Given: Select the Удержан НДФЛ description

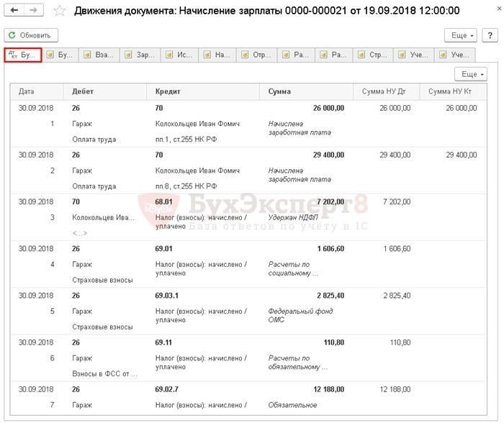Looking at the screenshot, I should [293, 218].
